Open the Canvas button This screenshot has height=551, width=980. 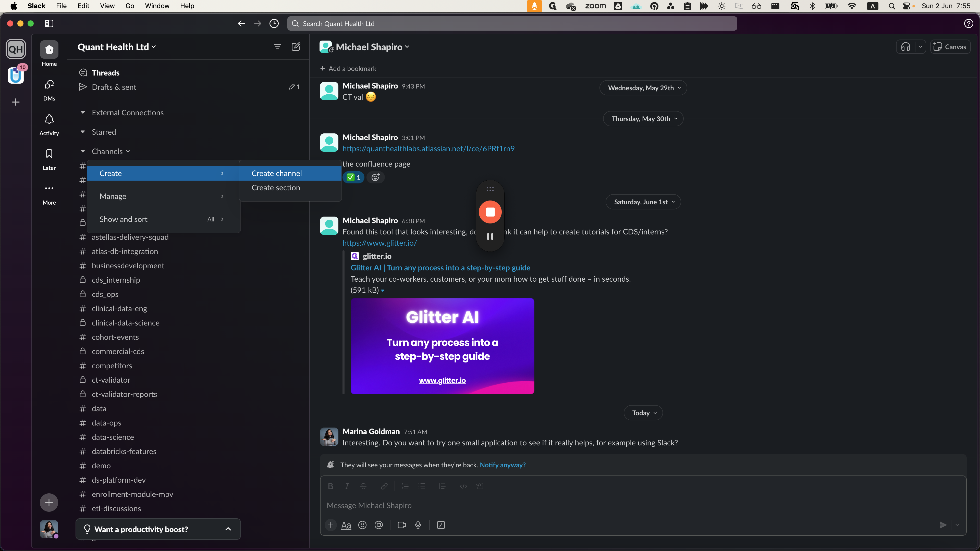(950, 47)
